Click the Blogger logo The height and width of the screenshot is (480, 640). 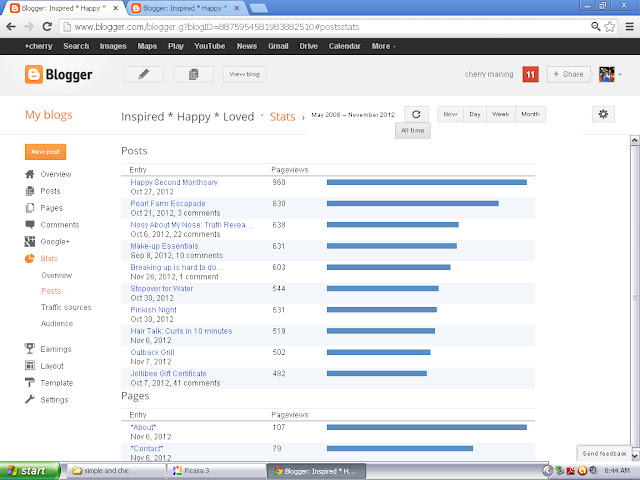click(x=59, y=75)
